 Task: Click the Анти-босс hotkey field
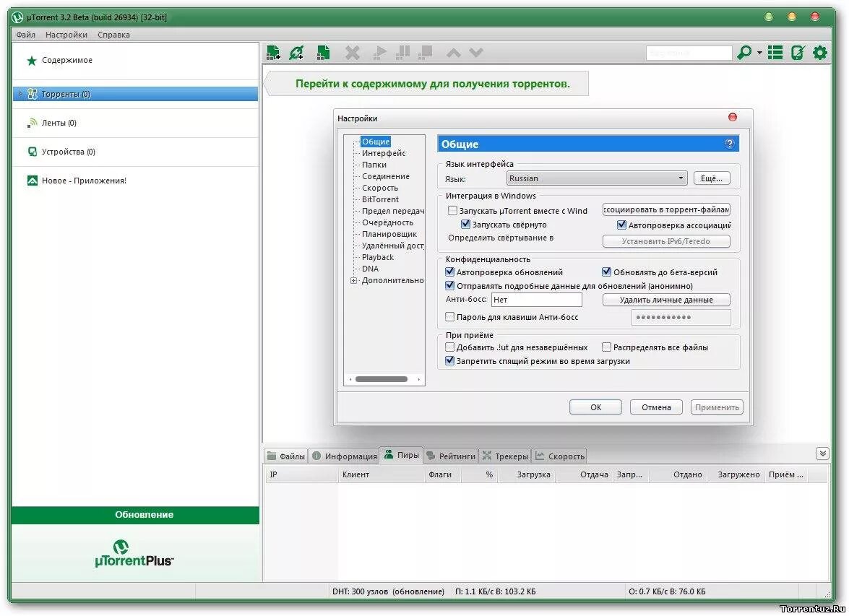pyautogui.click(x=537, y=300)
